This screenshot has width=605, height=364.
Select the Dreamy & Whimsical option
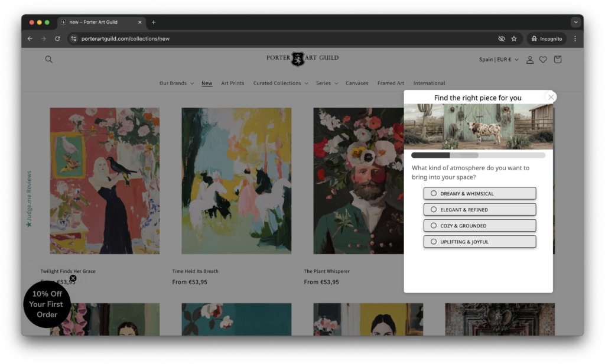coord(479,193)
